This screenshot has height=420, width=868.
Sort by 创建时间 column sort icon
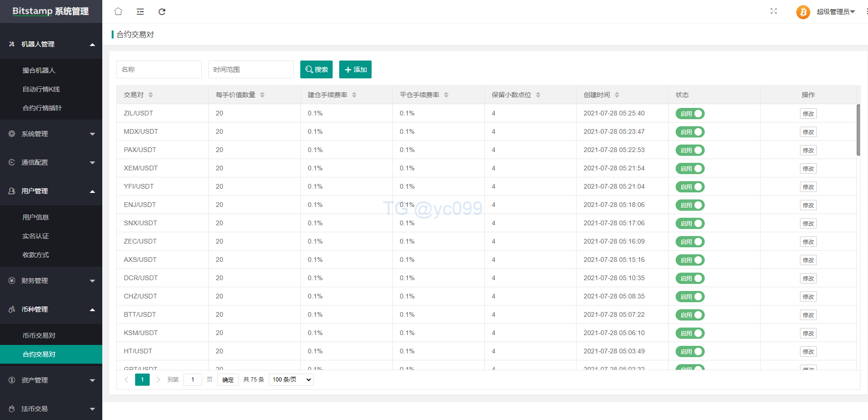pos(617,95)
